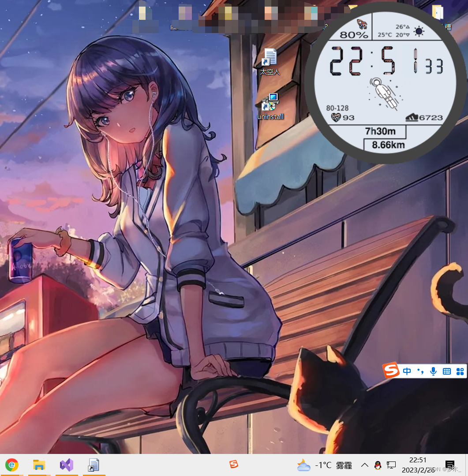The image size is (468, 476).
Task: Click the 80% battery value on the watch
Action: pos(354,35)
